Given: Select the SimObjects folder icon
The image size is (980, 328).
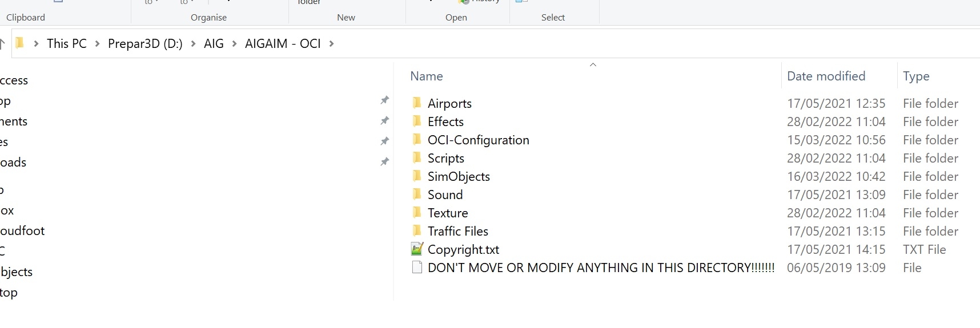Looking at the screenshot, I should point(417,176).
